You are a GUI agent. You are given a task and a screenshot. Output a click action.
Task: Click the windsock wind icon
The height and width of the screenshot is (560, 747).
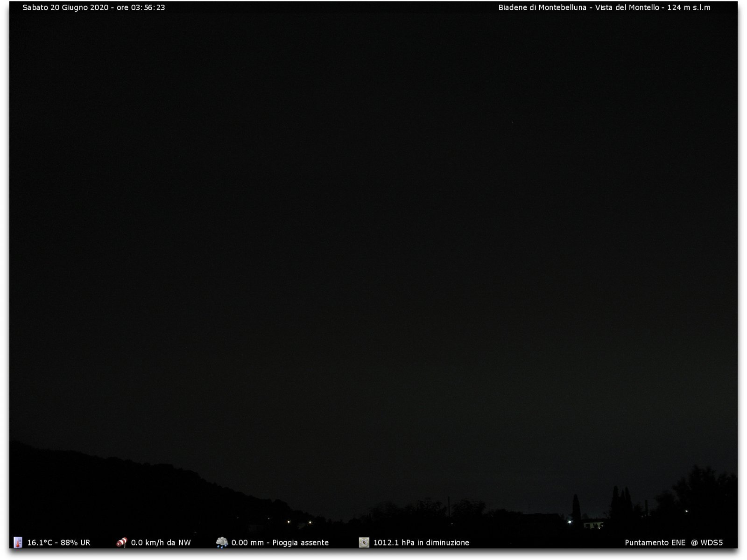pos(122,542)
